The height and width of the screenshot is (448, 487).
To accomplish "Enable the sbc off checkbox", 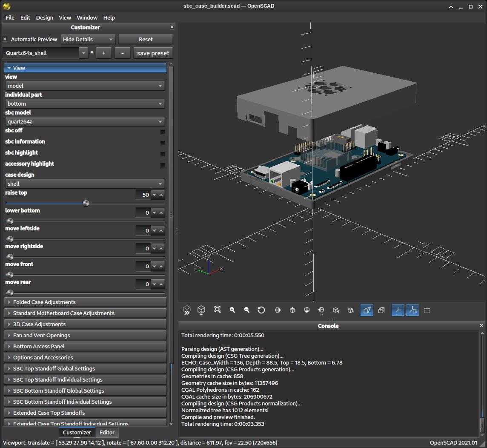I will tap(162, 132).
